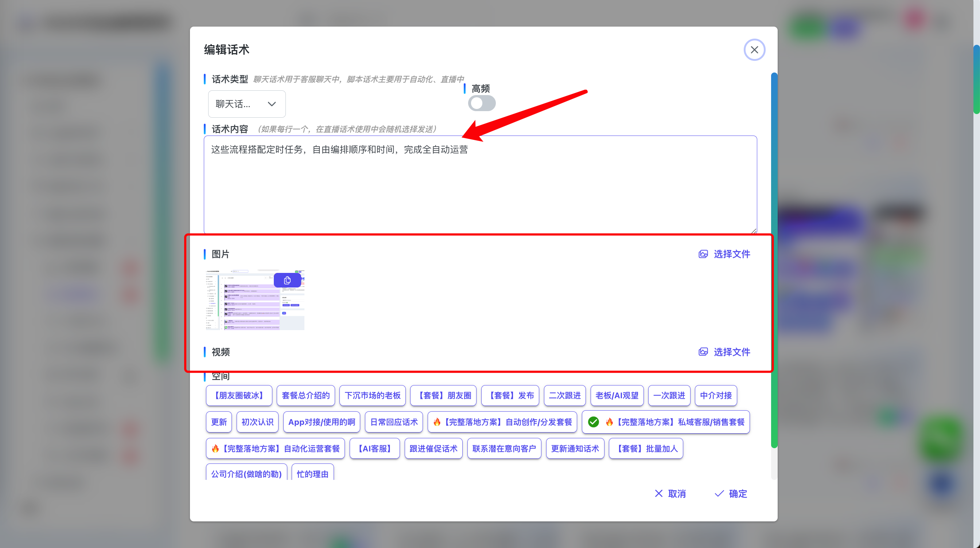Click the dialog's vertical scrollbar
Screen dimensions: 980x548
774,259
